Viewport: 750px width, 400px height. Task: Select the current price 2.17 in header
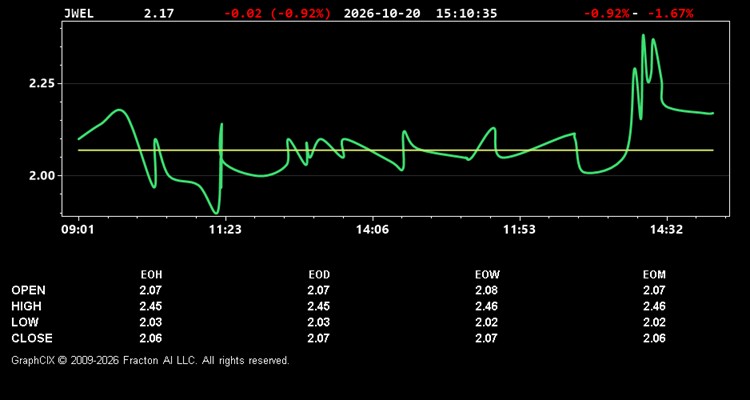[159, 13]
